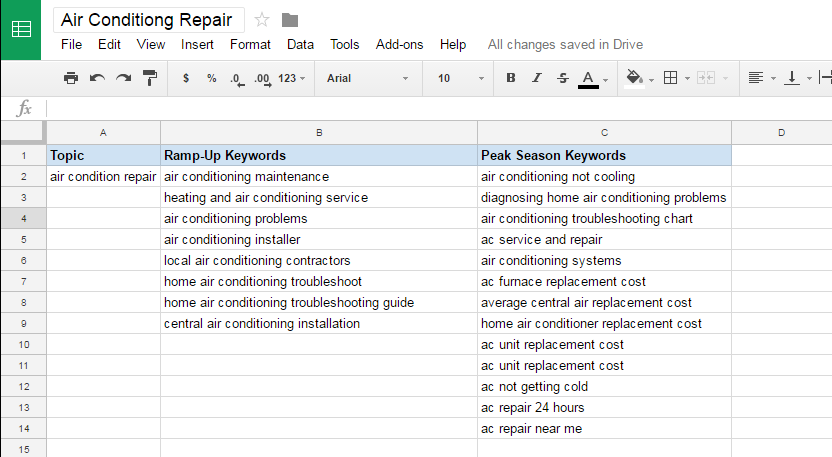Toggle bold formatting
Screen dimensions: 832x457
pyautogui.click(x=510, y=78)
